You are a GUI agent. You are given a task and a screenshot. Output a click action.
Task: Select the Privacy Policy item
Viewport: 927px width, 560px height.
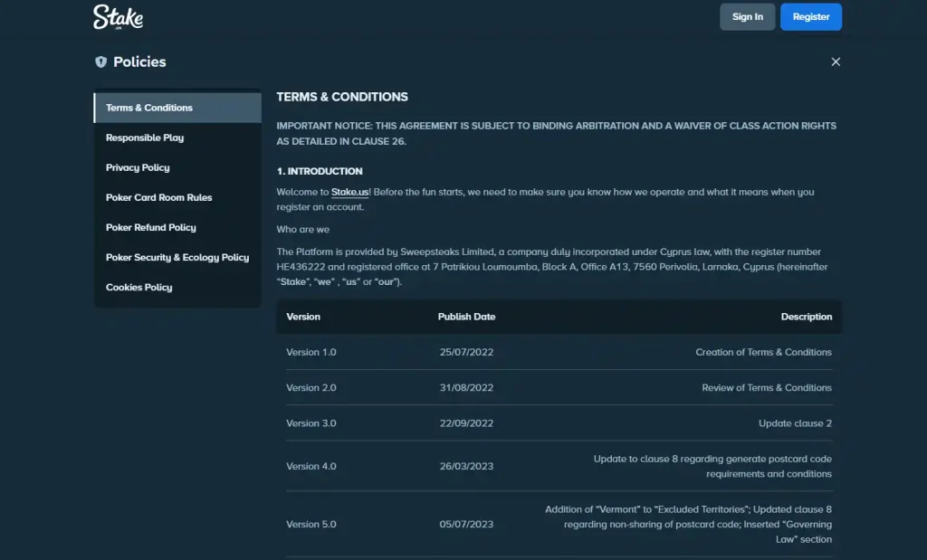pos(177,167)
